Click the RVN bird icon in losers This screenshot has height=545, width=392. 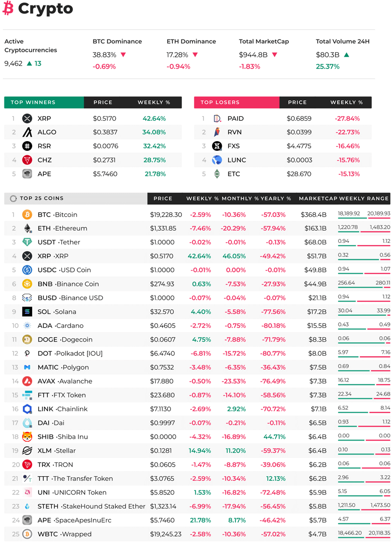217,132
